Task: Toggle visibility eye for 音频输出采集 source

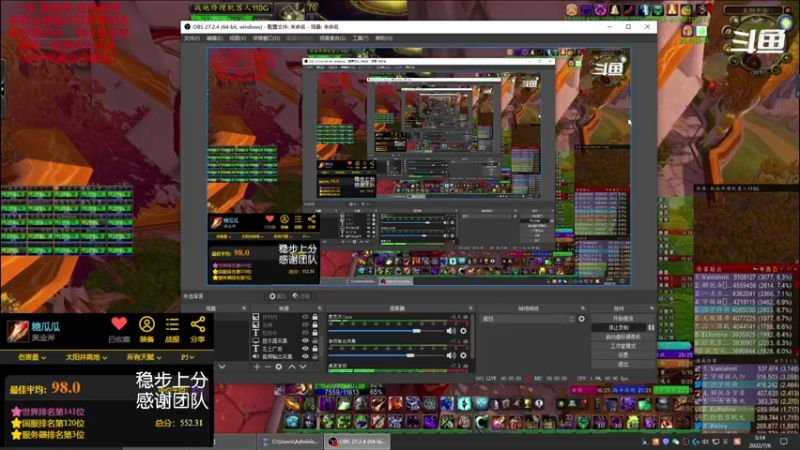Action: (x=305, y=357)
